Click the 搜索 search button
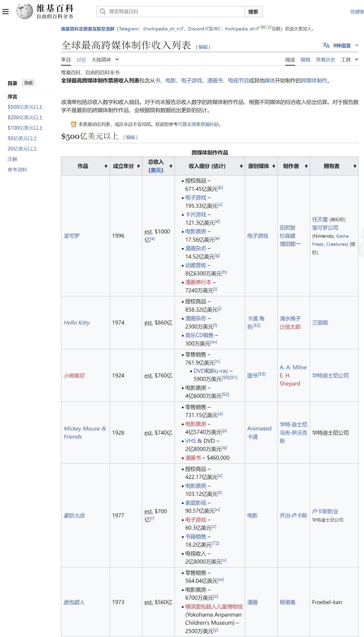 pos(253,11)
